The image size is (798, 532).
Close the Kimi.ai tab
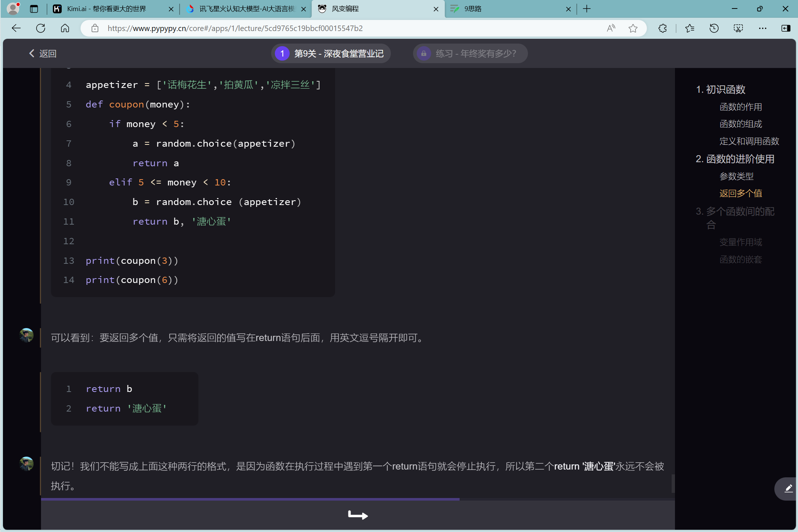[171, 9]
